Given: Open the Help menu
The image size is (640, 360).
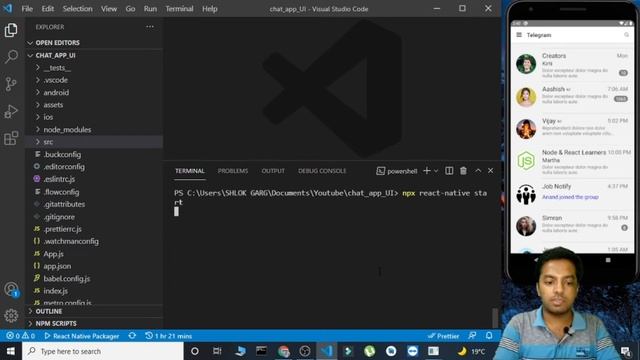Looking at the screenshot, I should tap(210, 9).
